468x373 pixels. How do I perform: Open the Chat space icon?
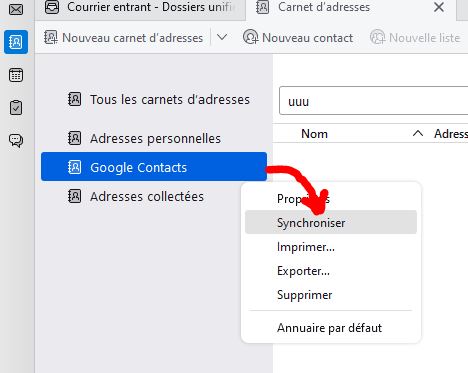(16, 140)
